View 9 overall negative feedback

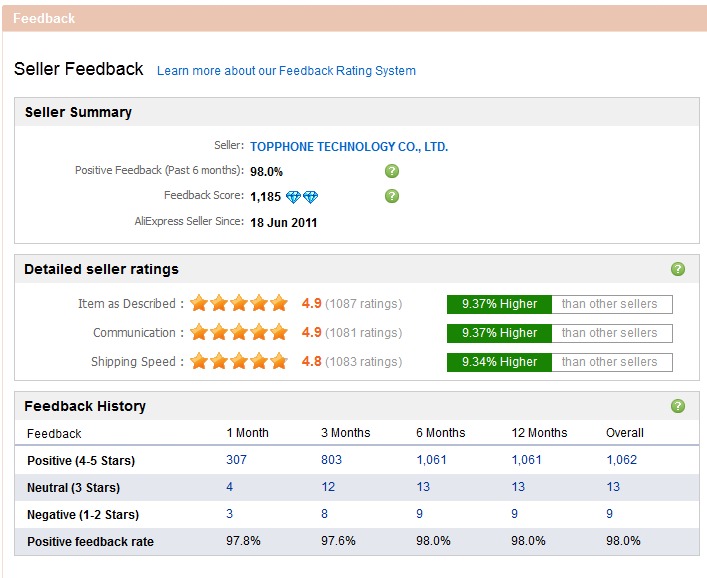610,514
